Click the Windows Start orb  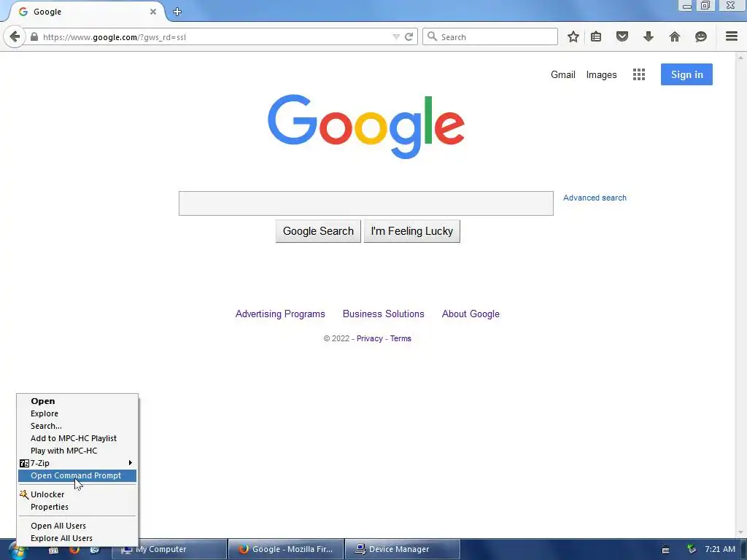[x=18, y=551]
